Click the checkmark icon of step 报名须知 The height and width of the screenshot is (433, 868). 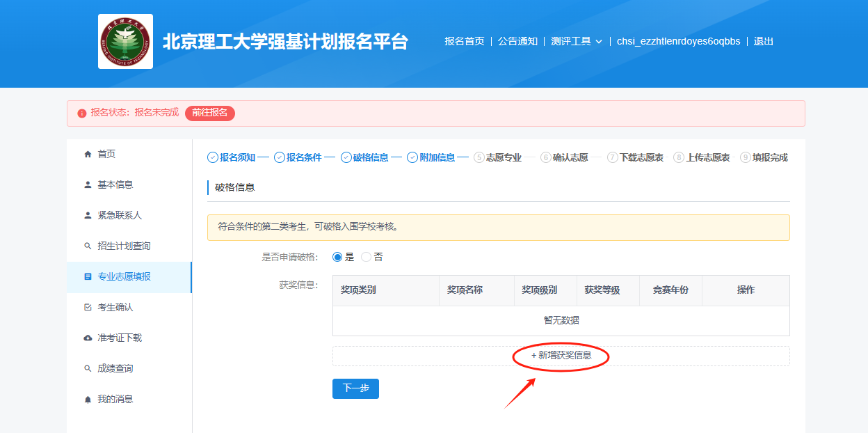(213, 157)
